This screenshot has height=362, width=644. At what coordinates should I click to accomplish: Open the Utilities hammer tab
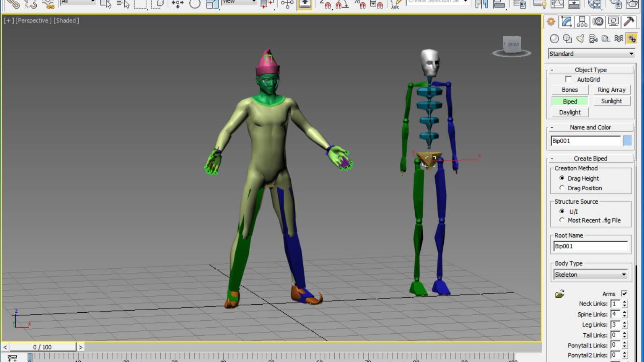629,22
